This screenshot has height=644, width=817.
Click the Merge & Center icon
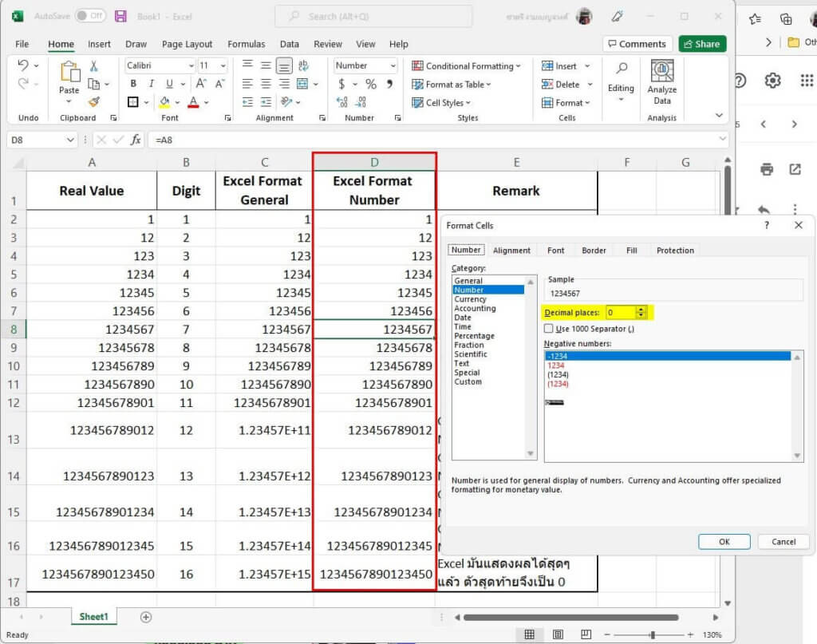[302, 84]
